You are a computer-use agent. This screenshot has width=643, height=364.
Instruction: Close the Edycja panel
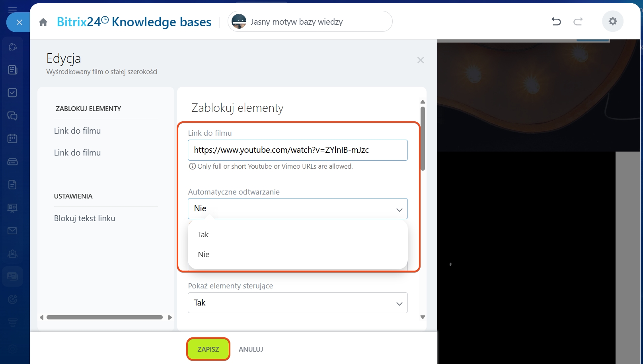click(x=421, y=60)
